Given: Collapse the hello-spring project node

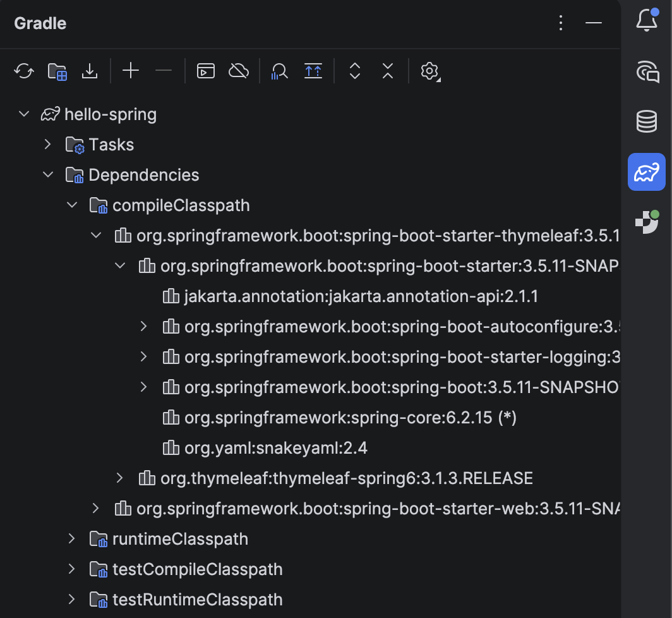Looking at the screenshot, I should [x=24, y=114].
